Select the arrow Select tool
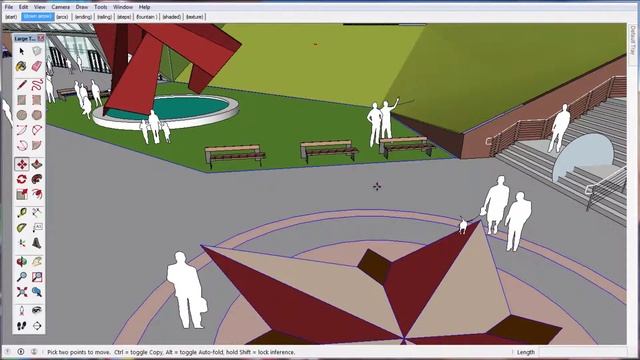Screen dimensions: 640x360 click(22, 51)
